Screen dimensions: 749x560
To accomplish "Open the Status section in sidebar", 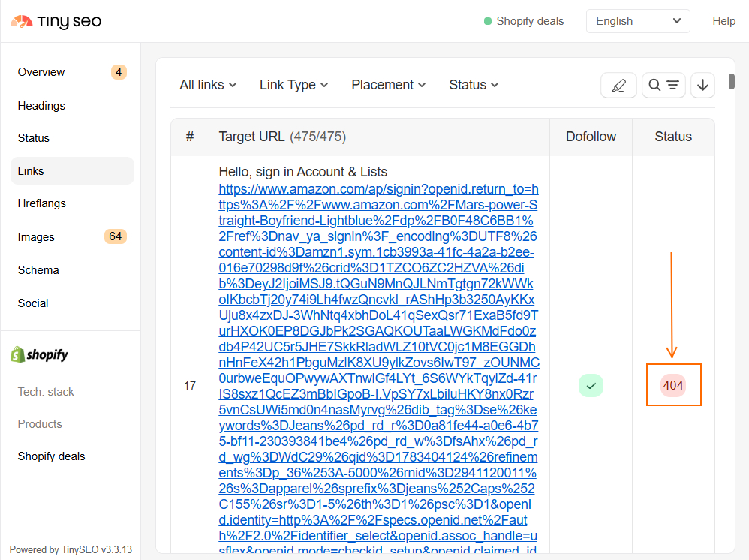I will pyautogui.click(x=72, y=138).
